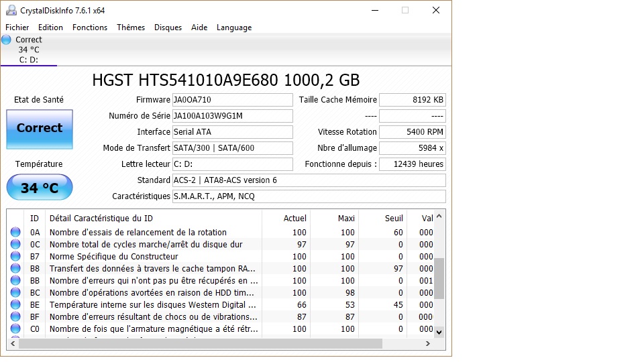Close the CrystalDiskInfo window

click(436, 10)
